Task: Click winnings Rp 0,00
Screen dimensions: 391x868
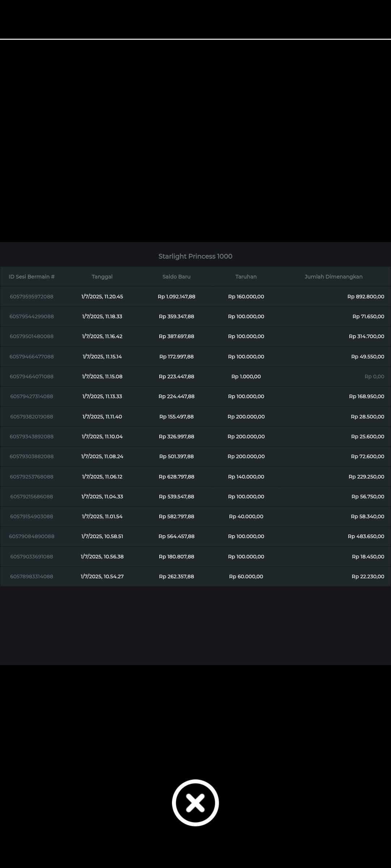Action: pos(374,376)
